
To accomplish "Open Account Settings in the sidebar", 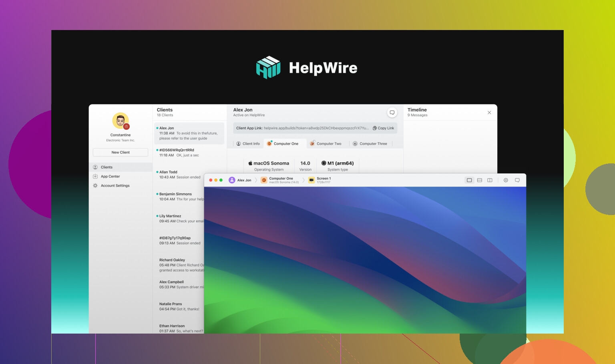I will coord(121,185).
